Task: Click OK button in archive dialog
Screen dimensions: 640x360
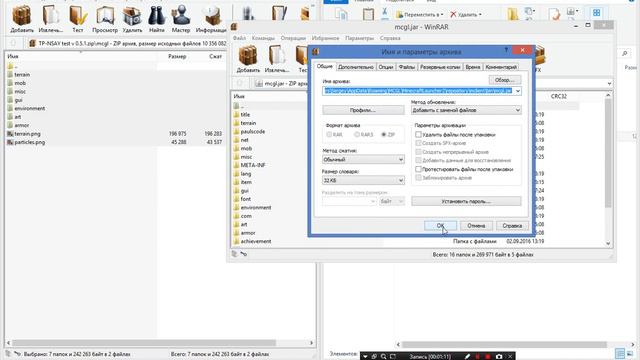Action: pos(440,226)
